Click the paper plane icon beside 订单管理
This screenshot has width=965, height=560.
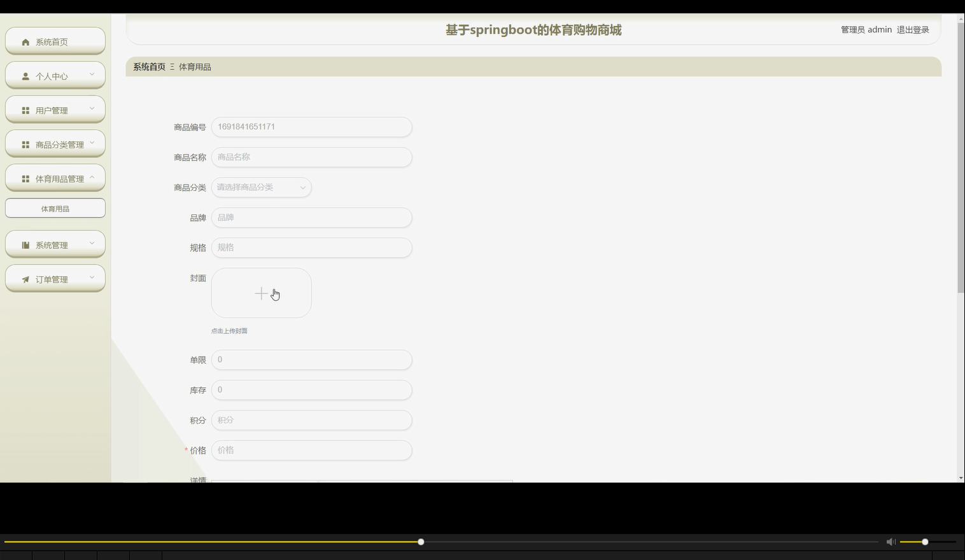pyautogui.click(x=25, y=280)
